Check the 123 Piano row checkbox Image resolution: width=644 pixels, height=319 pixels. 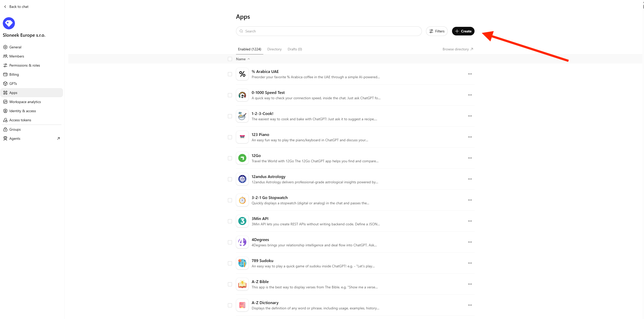(230, 137)
